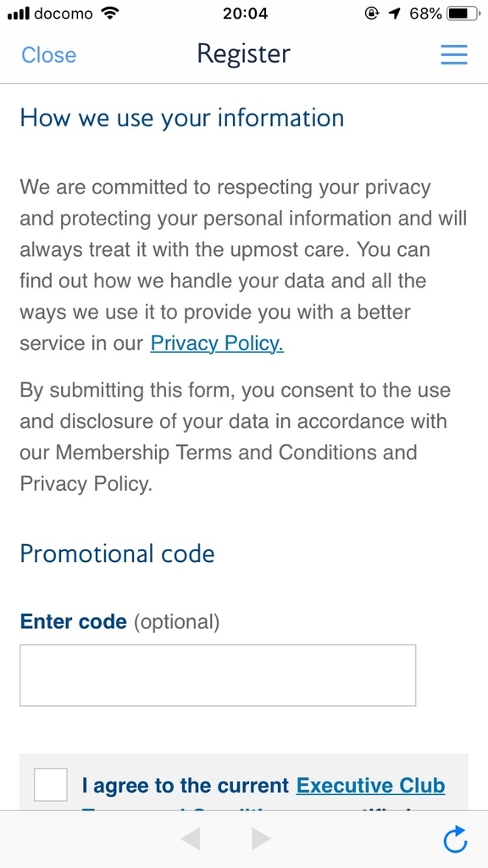Tap the reload page icon
The width and height of the screenshot is (488, 868).
[456, 839]
